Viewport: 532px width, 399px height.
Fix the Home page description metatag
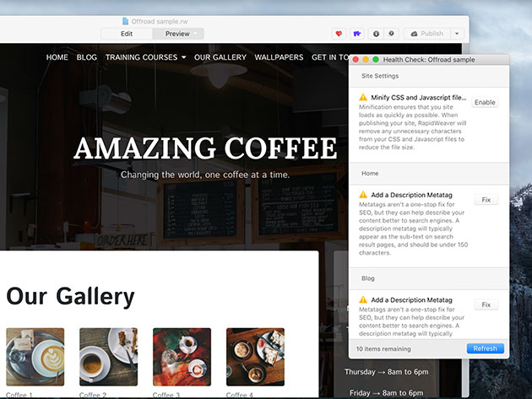486,200
